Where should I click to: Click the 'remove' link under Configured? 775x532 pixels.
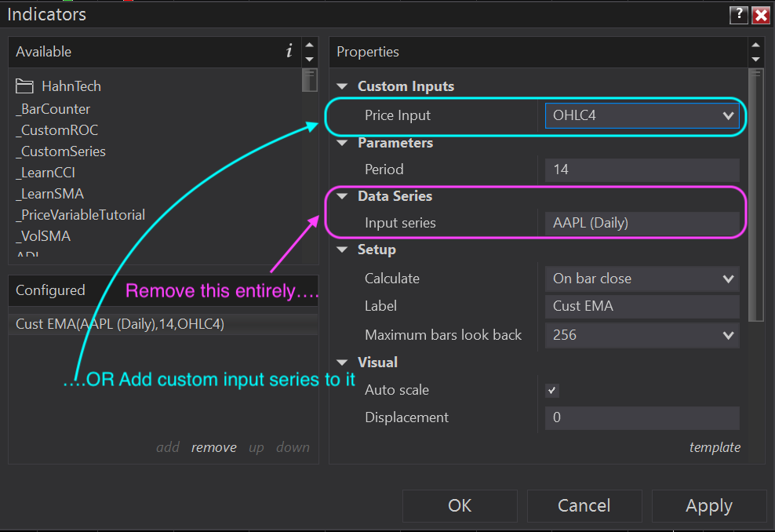point(214,447)
